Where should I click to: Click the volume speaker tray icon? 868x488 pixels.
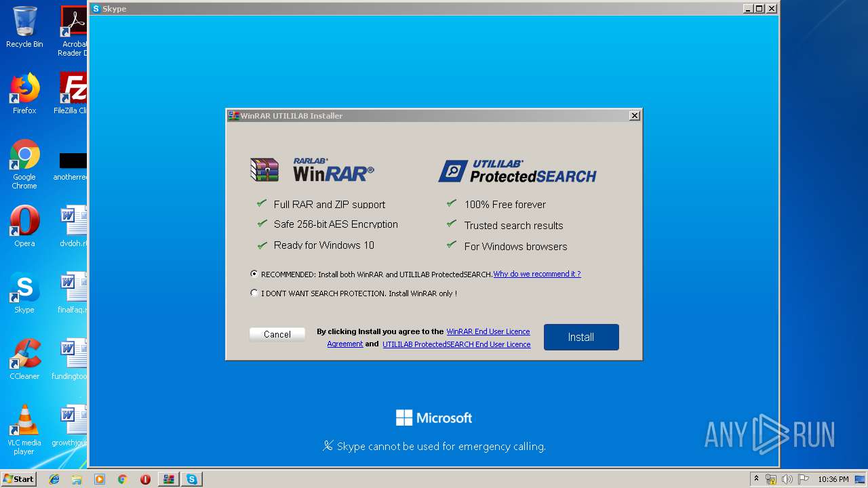pos(787,479)
